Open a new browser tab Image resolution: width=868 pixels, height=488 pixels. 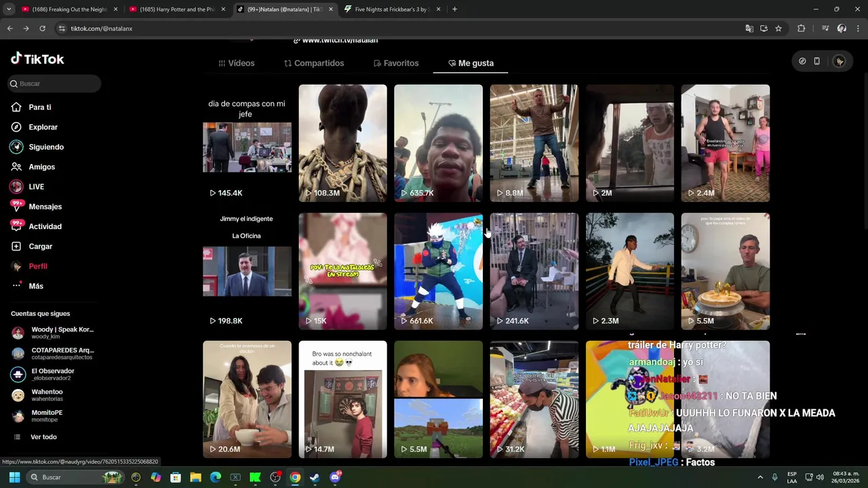pos(454,9)
